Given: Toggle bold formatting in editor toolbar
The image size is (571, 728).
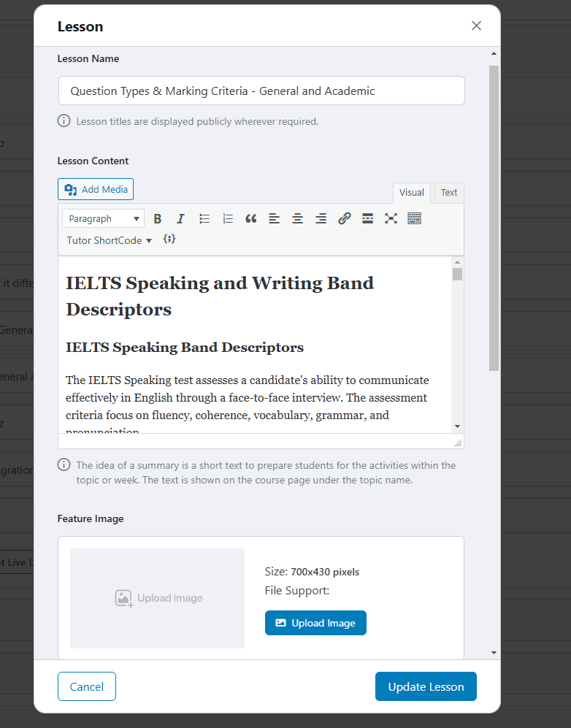Looking at the screenshot, I should click(x=158, y=218).
